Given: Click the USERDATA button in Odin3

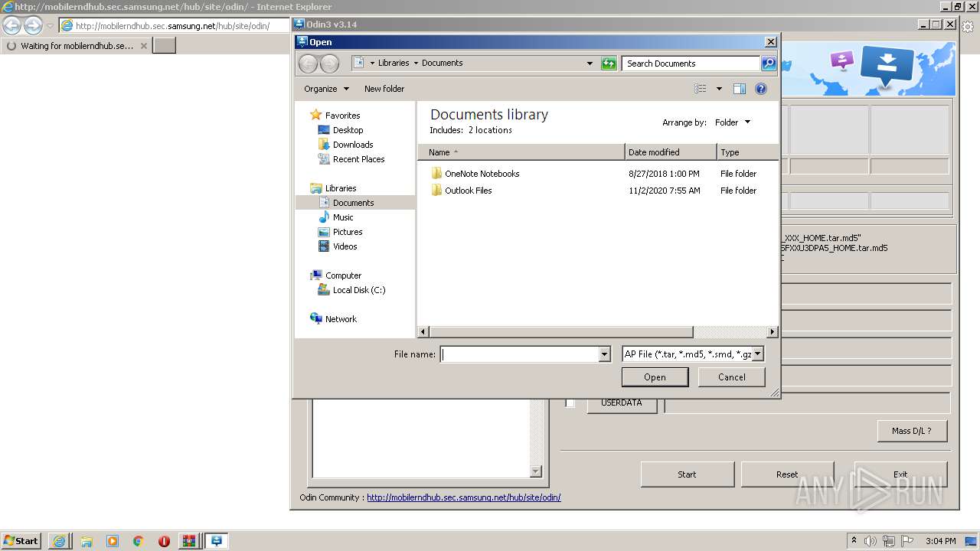Looking at the screenshot, I should point(622,403).
